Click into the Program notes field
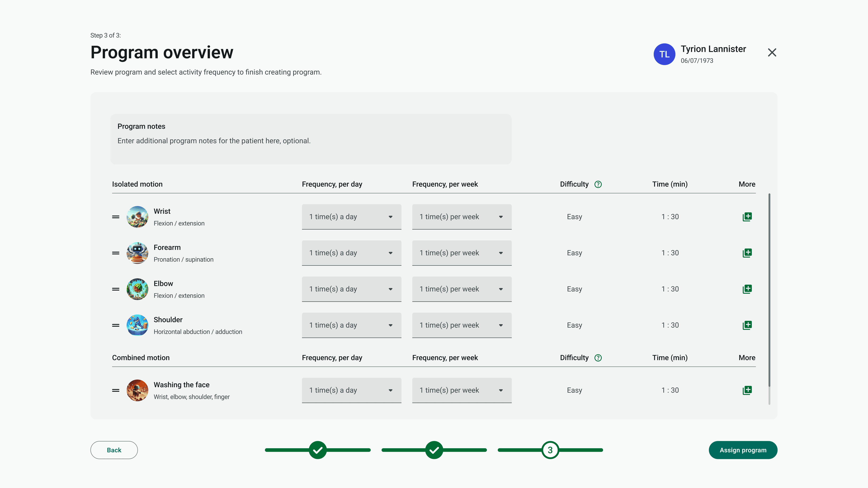Image resolution: width=868 pixels, height=488 pixels. 310,141
